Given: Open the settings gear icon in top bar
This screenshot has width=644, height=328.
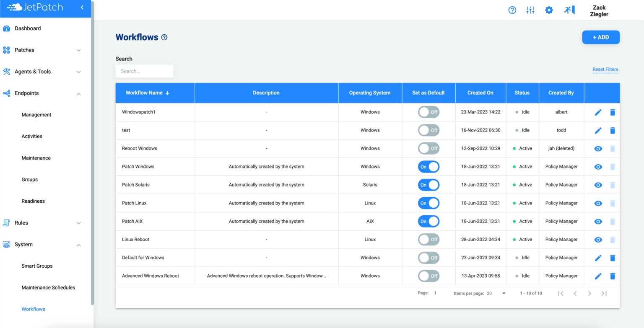Looking at the screenshot, I should tap(549, 10).
